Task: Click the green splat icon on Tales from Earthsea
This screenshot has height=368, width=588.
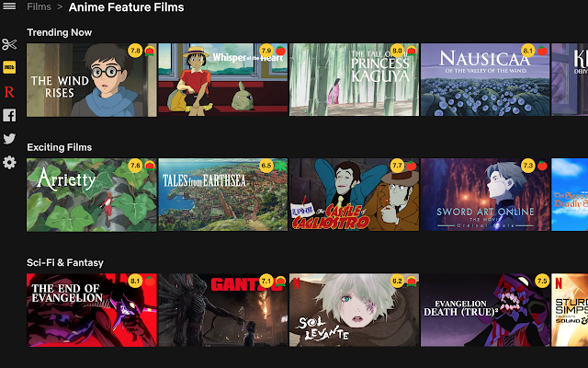Action: pos(281,166)
